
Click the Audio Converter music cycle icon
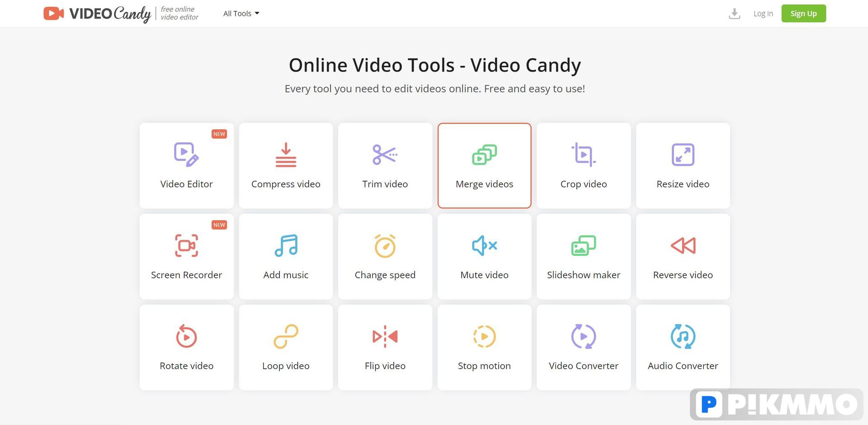pyautogui.click(x=683, y=336)
